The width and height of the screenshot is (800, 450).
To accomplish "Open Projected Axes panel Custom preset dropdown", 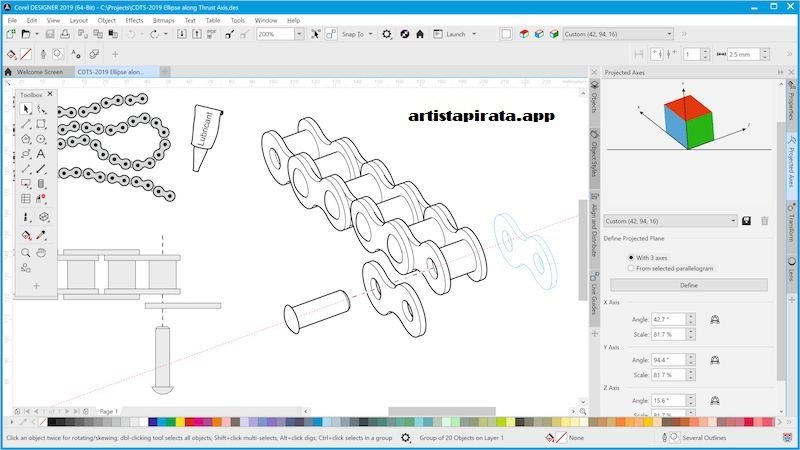I will [x=733, y=221].
